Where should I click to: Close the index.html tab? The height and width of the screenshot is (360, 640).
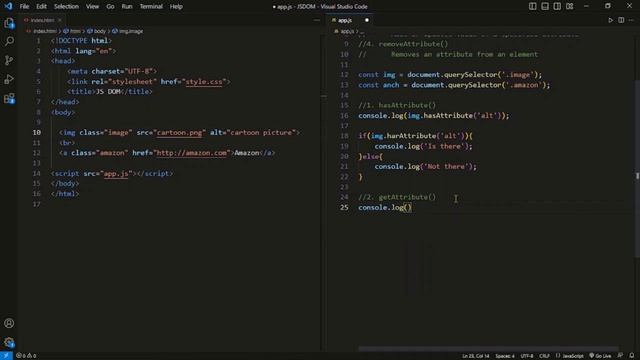click(60, 20)
